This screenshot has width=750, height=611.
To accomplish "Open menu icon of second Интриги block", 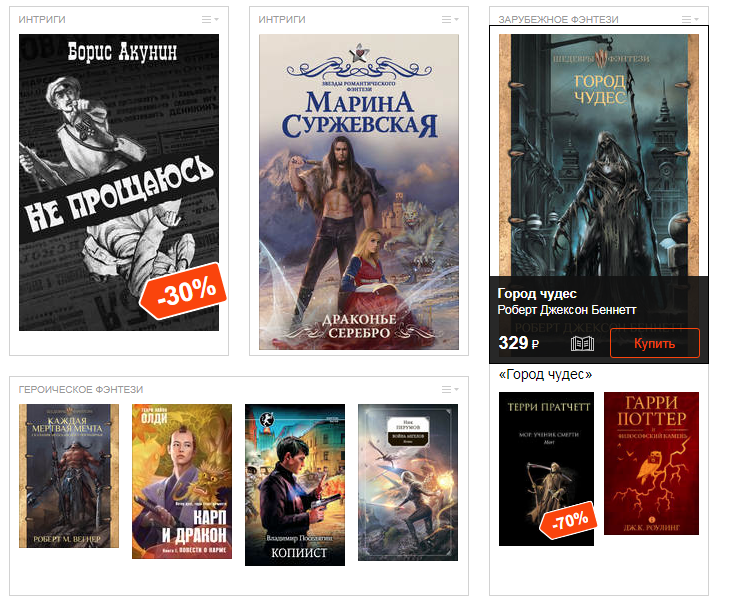I will tap(450, 20).
